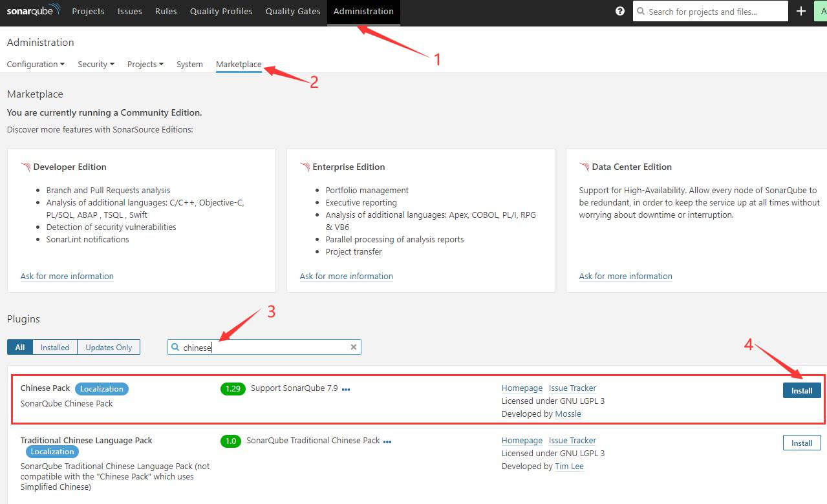Click the Enterprise Edition logo icon
The image size is (827, 504).
(305, 167)
